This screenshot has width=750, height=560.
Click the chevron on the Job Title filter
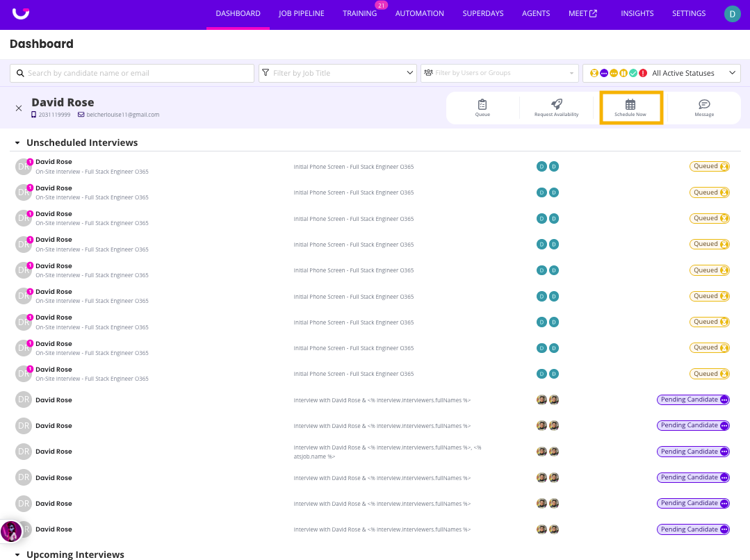(x=409, y=73)
